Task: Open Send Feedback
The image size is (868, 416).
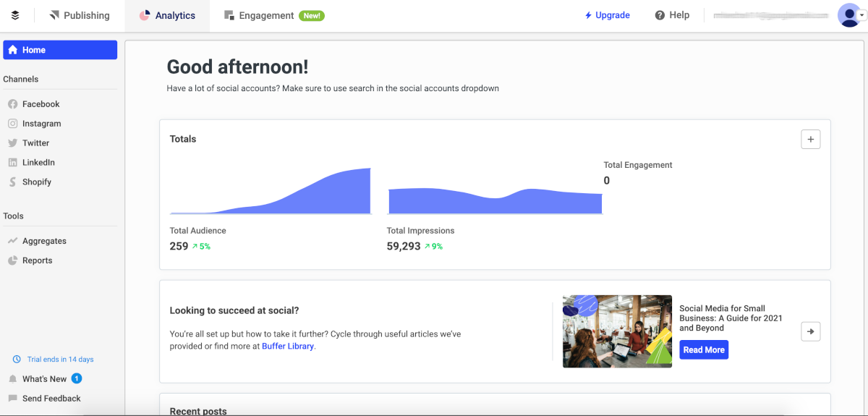Action: (x=51, y=399)
